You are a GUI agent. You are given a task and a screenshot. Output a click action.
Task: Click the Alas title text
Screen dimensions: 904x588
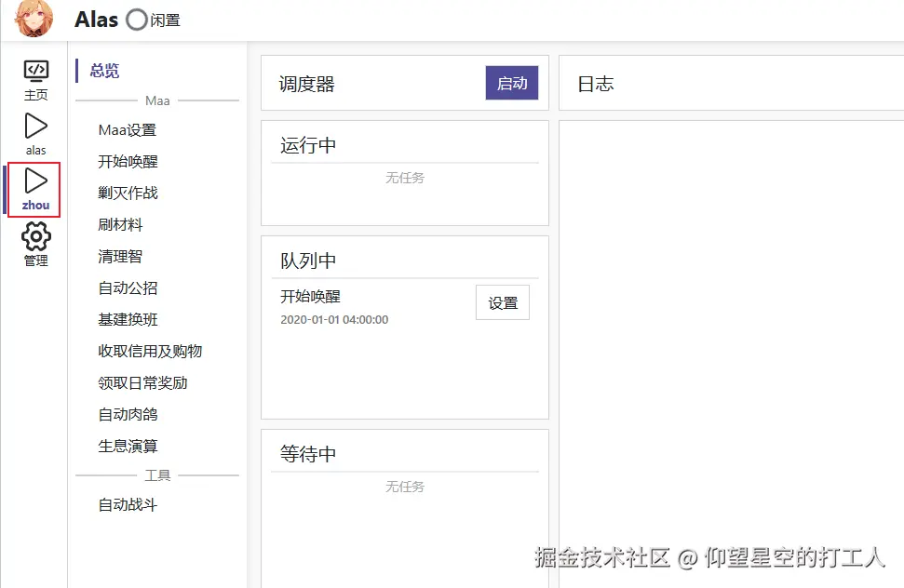[x=96, y=20]
